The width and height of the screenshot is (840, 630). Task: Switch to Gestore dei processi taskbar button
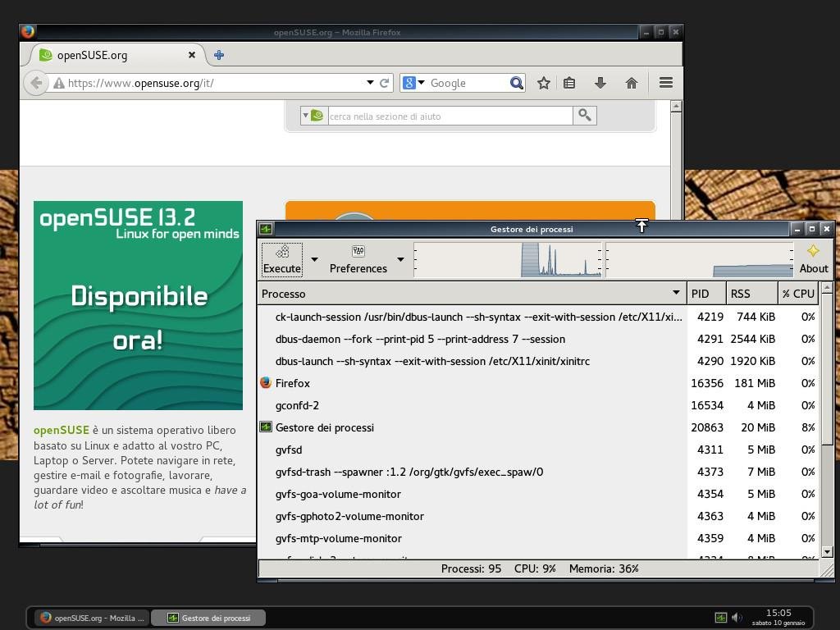click(208, 618)
